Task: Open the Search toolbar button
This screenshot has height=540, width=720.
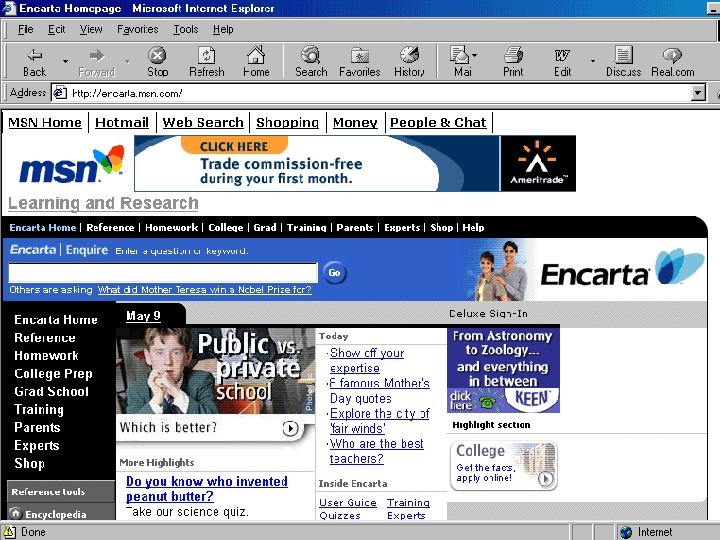Action: coord(311,62)
